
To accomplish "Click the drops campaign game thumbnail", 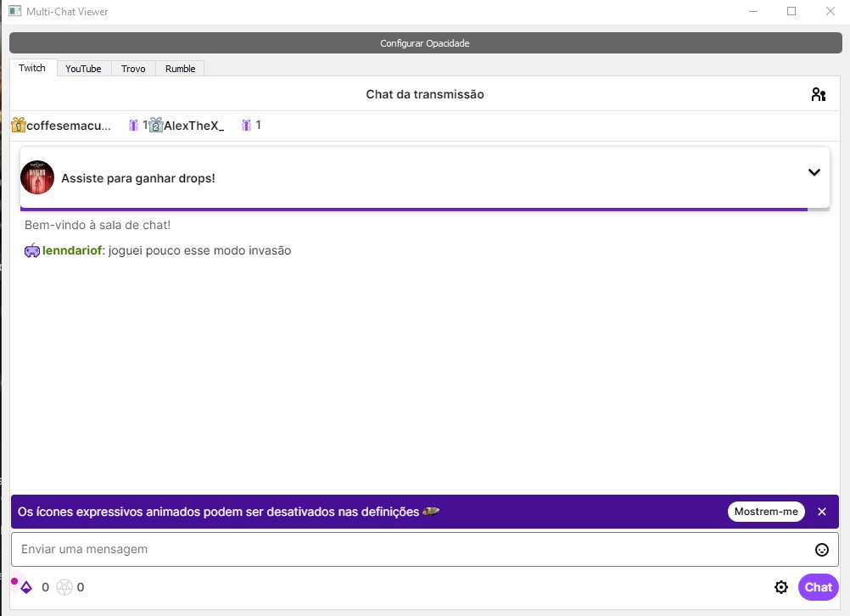I will click(x=37, y=177).
